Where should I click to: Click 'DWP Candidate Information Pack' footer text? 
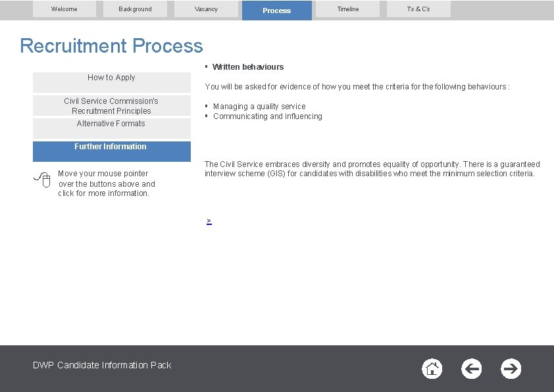tap(102, 365)
